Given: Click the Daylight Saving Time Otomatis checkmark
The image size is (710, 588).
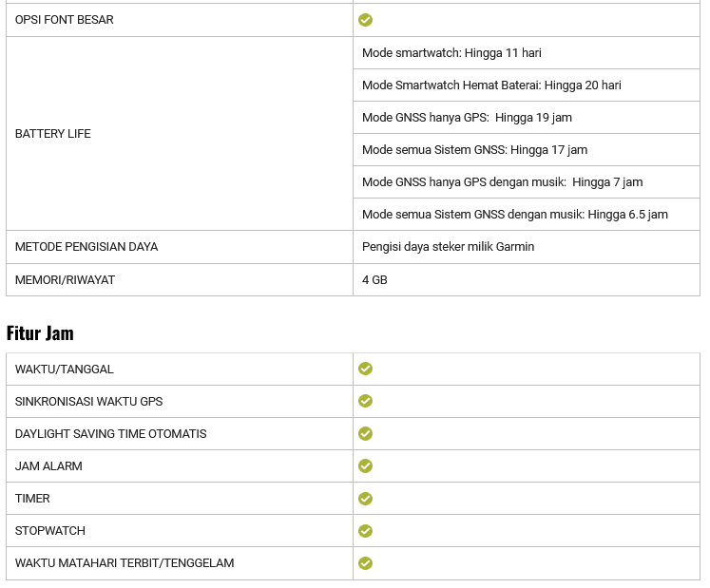Looking at the screenshot, I should [x=366, y=433].
